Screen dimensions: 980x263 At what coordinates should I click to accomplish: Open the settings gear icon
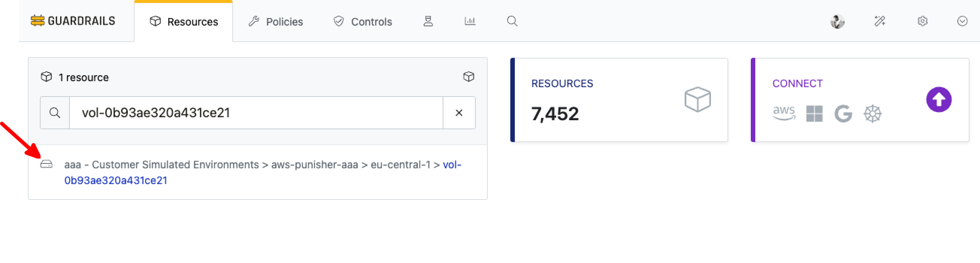922,21
